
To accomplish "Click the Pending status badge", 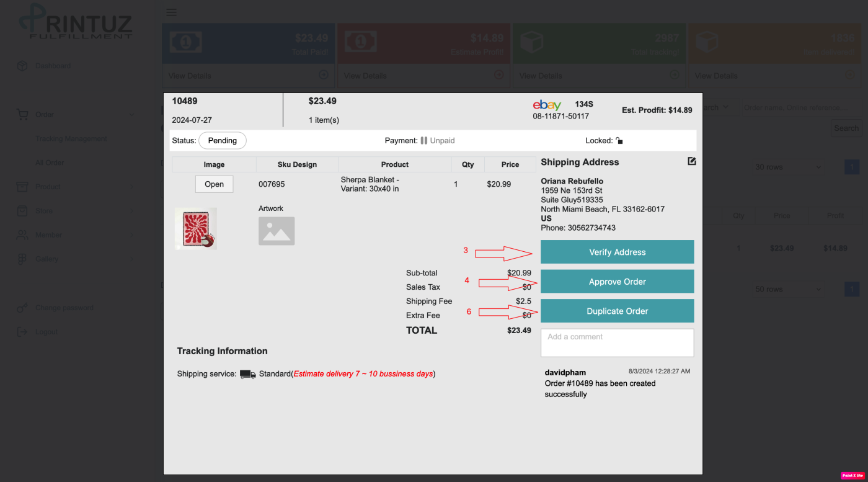I will point(222,141).
